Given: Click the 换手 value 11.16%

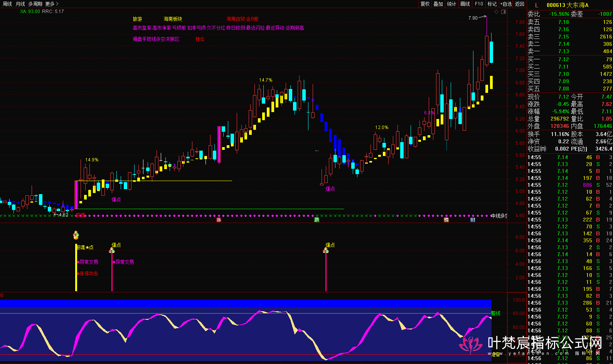Looking at the screenshot, I should click(x=560, y=134).
